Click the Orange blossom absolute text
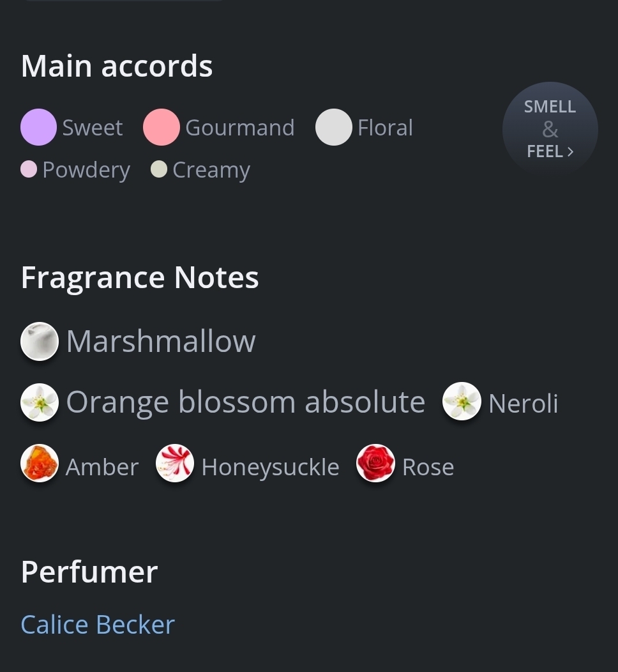 246,402
